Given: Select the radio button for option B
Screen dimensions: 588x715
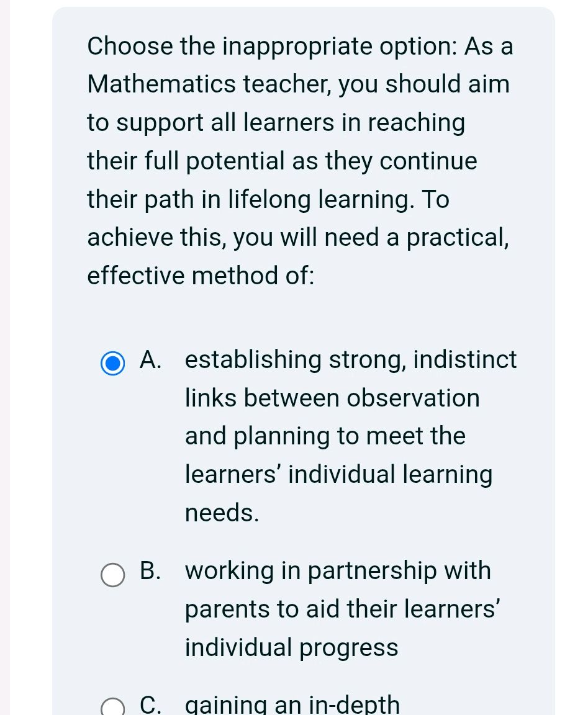Looking at the screenshot, I should point(112,575).
